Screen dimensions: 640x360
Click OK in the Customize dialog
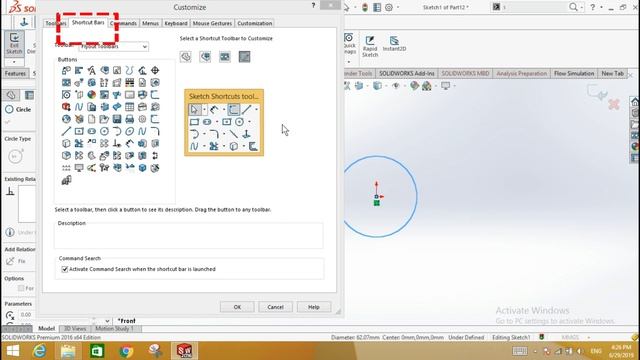[x=237, y=307]
